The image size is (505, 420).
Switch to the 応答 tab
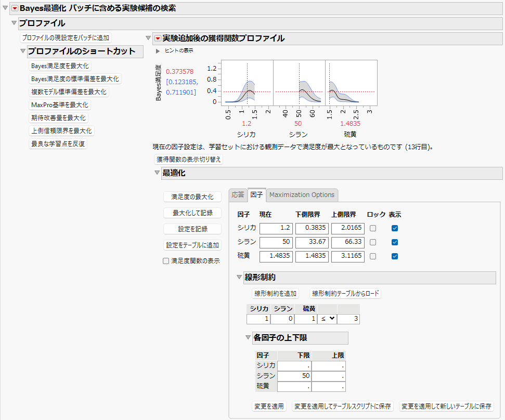[238, 195]
